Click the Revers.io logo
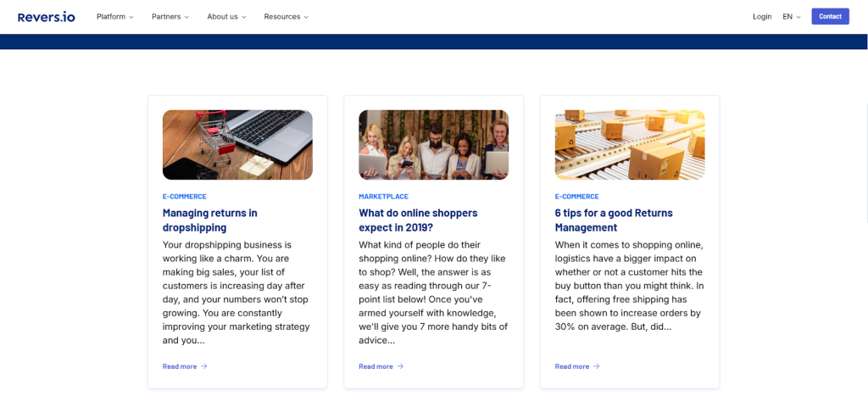Viewport: 868px width, 402px height. pyautogui.click(x=47, y=17)
